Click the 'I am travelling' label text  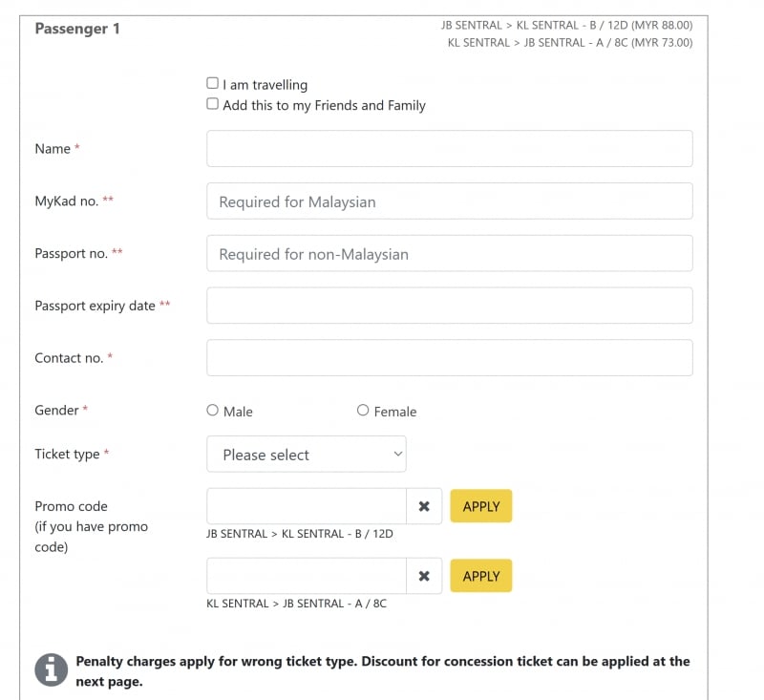[x=265, y=85]
